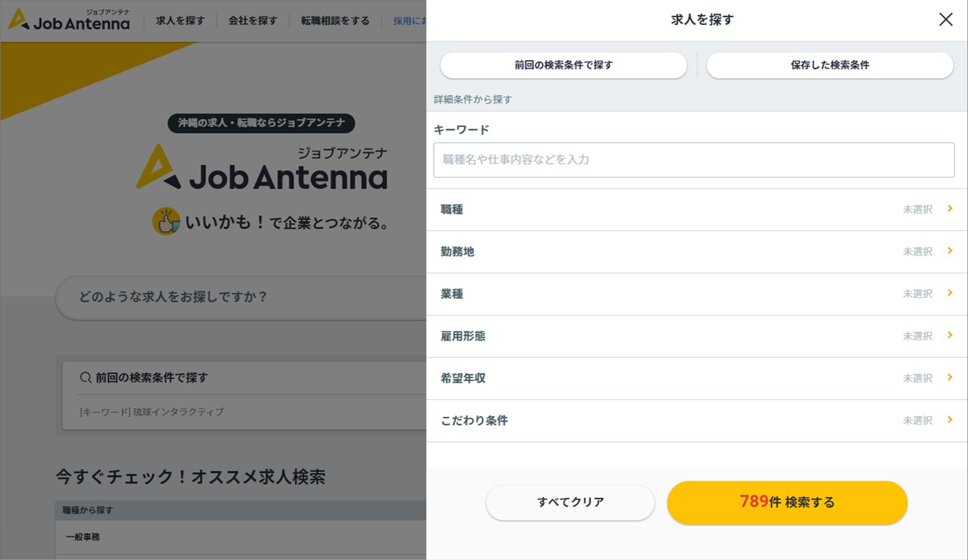
Task: Focus the キーワード input field
Action: tap(694, 160)
